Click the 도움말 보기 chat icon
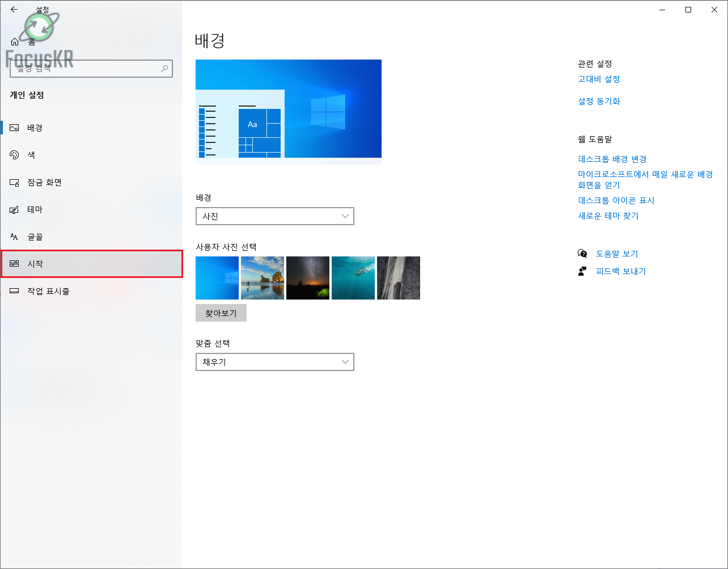 tap(582, 254)
